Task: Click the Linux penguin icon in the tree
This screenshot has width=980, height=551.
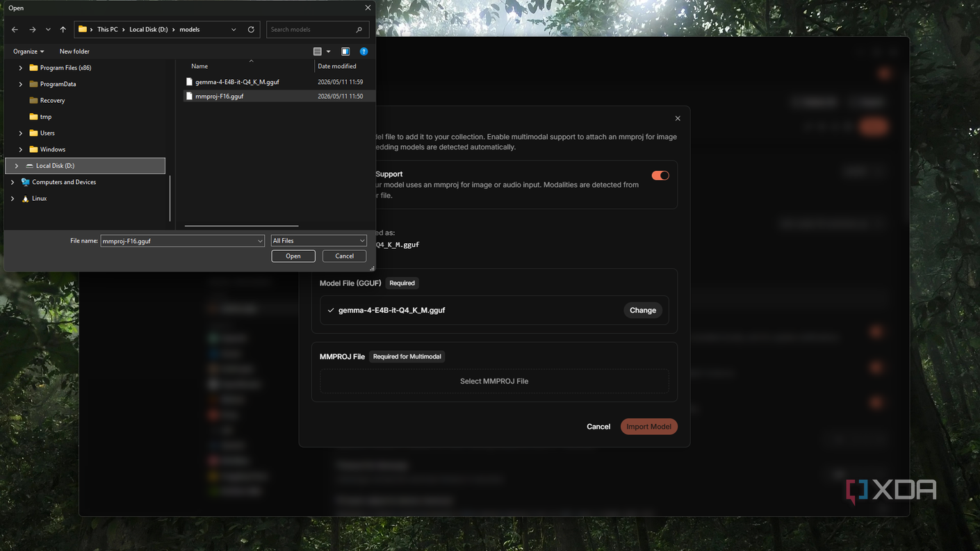Action: coord(26,199)
